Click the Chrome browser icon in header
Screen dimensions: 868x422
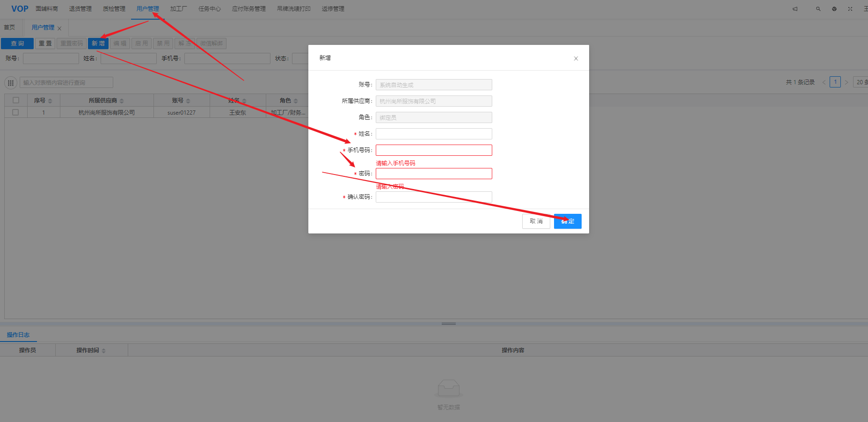(x=834, y=9)
